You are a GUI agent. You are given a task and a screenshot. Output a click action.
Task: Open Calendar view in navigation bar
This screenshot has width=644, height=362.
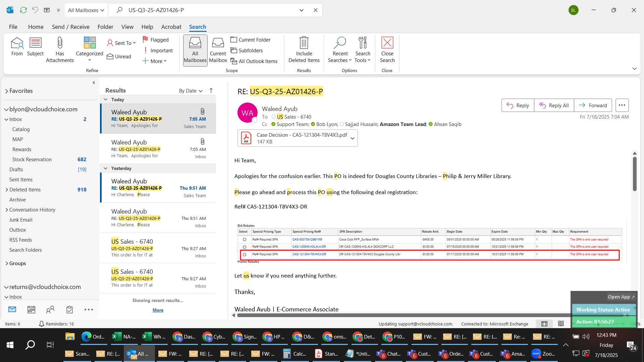31,310
